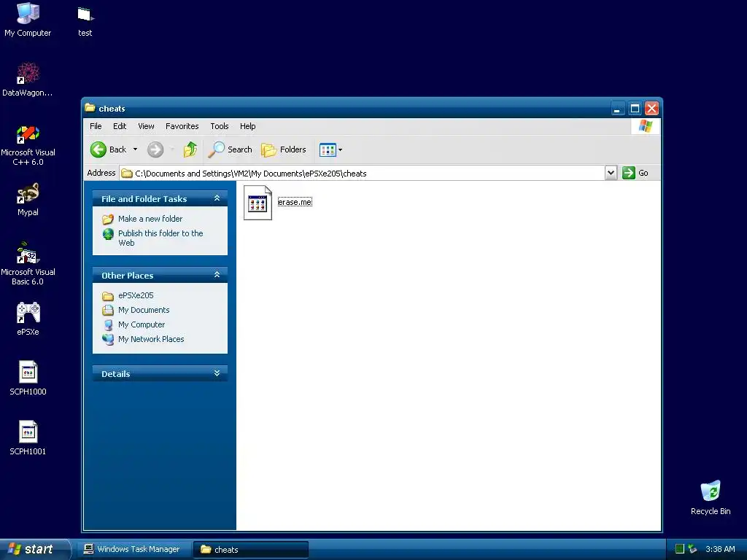Open the File menu
This screenshot has height=560, width=747.
[x=96, y=126]
